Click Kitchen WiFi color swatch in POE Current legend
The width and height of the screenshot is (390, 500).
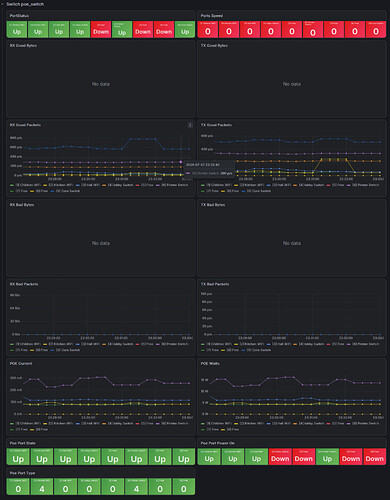45,423
